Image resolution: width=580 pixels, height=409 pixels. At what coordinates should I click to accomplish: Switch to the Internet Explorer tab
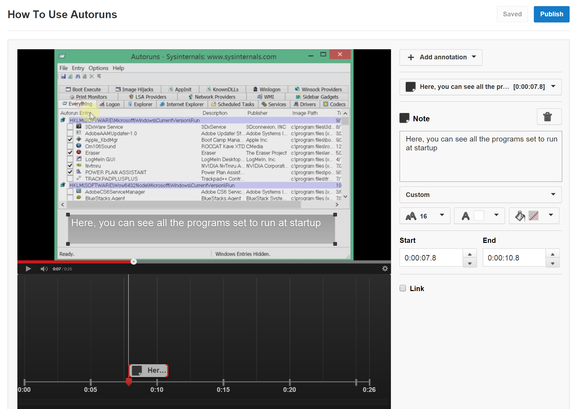(181, 104)
